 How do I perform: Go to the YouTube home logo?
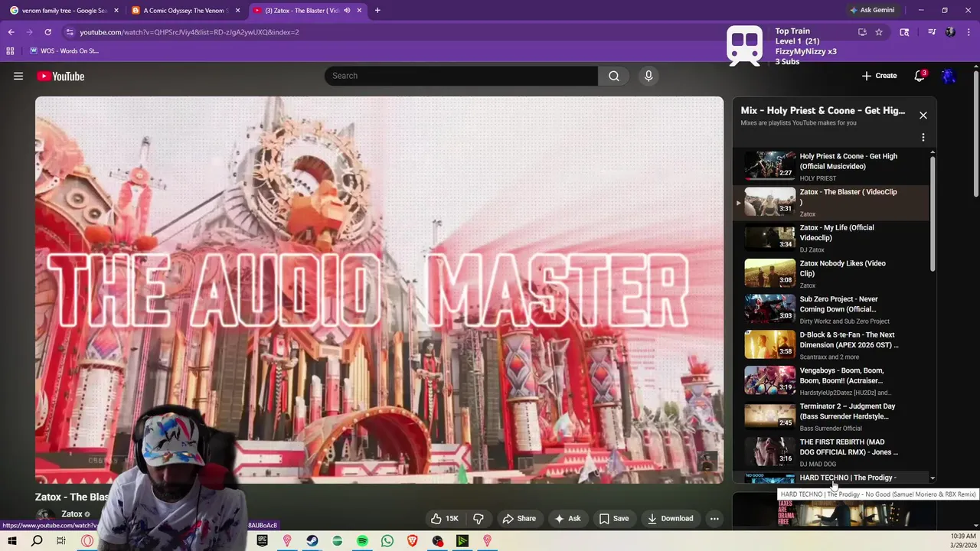[60, 76]
